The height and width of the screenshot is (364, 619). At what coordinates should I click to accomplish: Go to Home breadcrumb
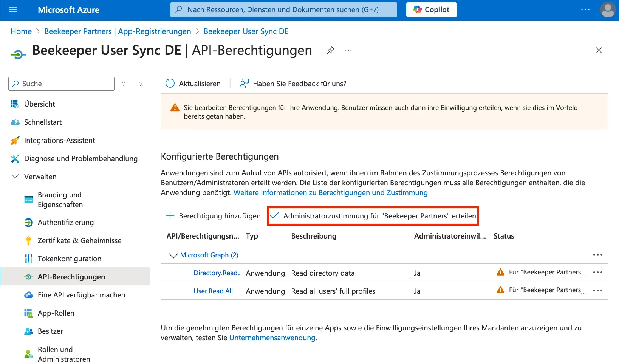pyautogui.click(x=21, y=31)
